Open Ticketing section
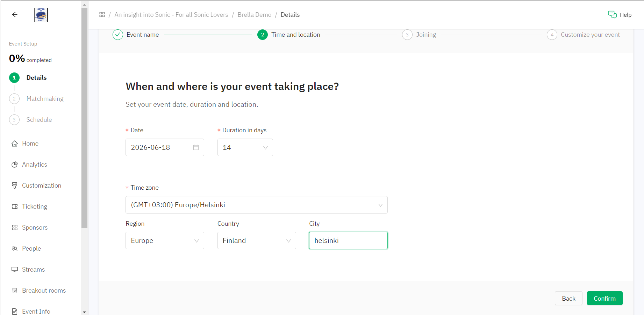The width and height of the screenshot is (644, 315). point(34,206)
